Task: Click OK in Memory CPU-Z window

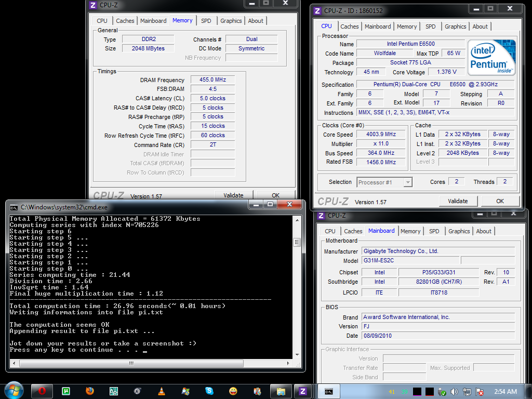Action: point(275,195)
